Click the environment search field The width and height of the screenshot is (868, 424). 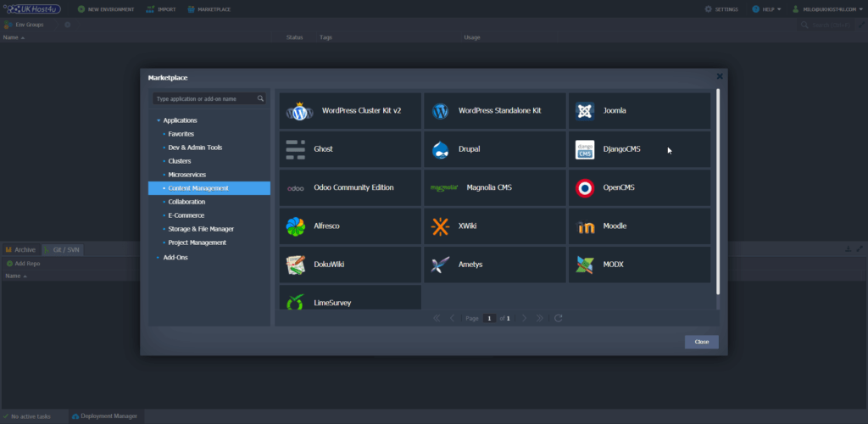pos(826,25)
